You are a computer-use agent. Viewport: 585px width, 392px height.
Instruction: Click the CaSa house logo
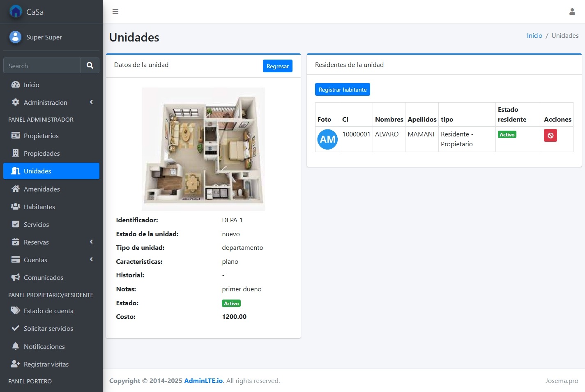[x=16, y=12]
